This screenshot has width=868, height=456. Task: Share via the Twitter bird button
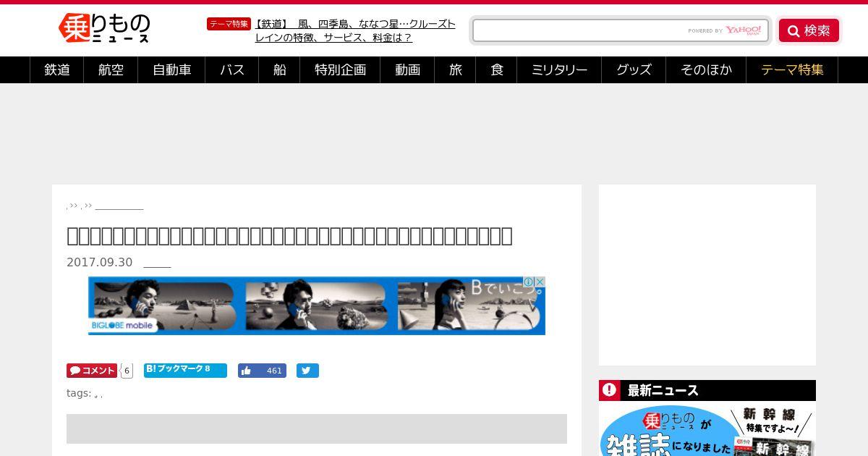(x=307, y=371)
